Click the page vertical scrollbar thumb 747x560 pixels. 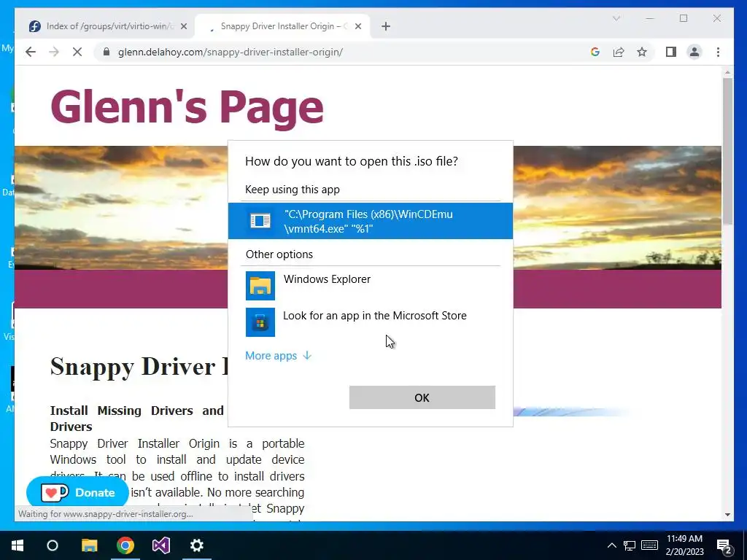coord(727,152)
